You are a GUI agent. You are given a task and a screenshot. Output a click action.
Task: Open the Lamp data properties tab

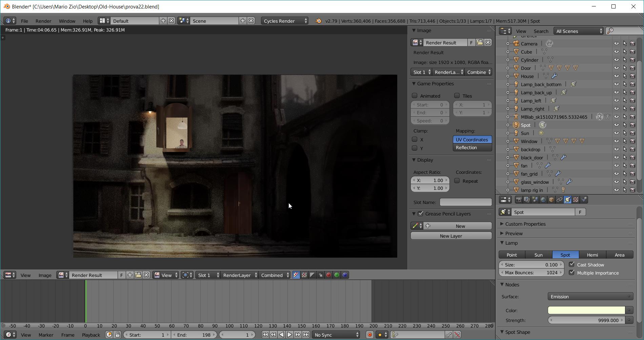click(567, 200)
